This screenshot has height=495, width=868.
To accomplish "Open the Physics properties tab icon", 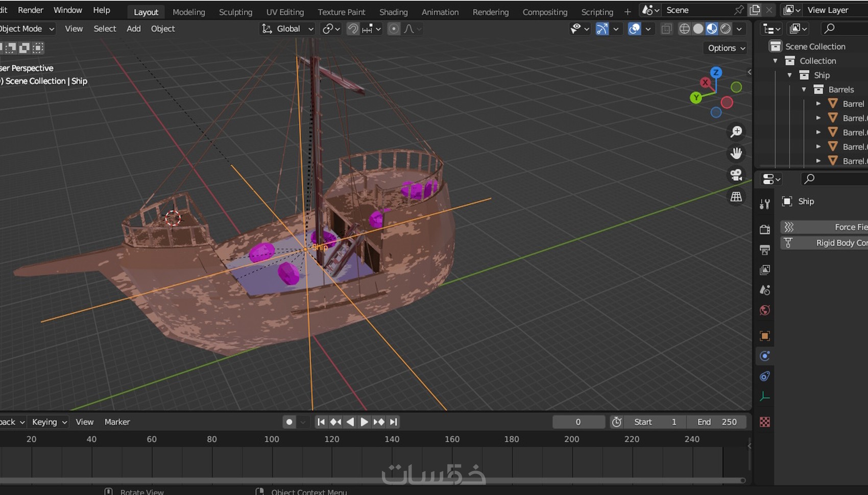I will point(764,356).
